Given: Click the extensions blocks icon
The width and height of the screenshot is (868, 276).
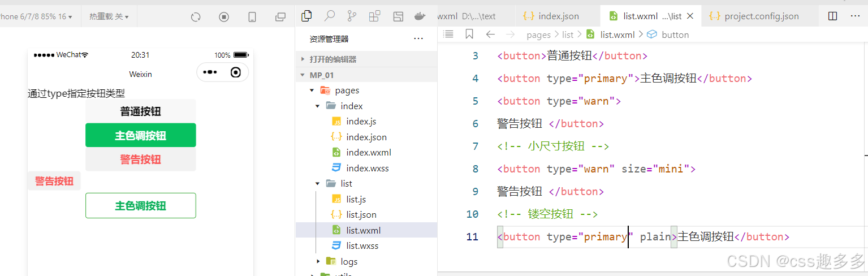Looking at the screenshot, I should pos(374,16).
